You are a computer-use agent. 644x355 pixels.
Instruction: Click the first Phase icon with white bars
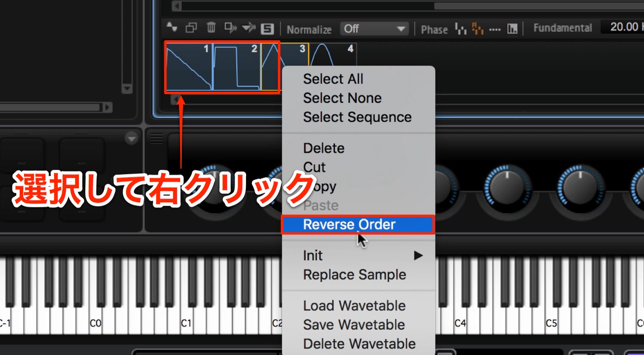460,29
